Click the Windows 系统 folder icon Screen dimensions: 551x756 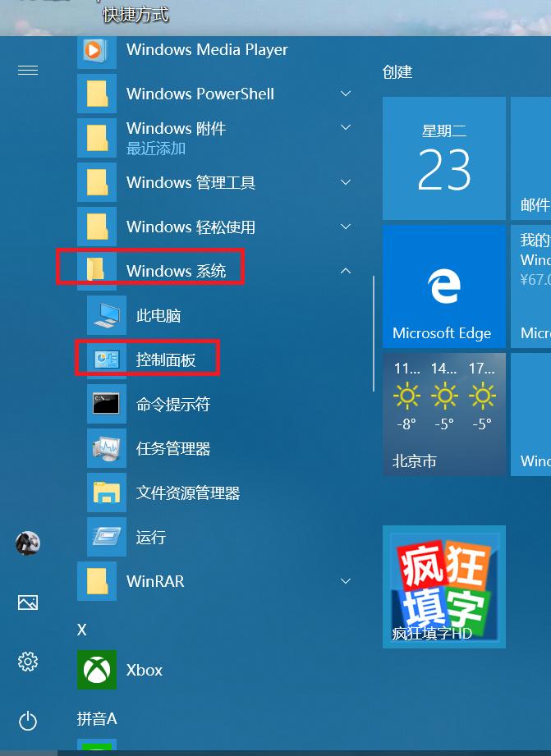(x=97, y=269)
